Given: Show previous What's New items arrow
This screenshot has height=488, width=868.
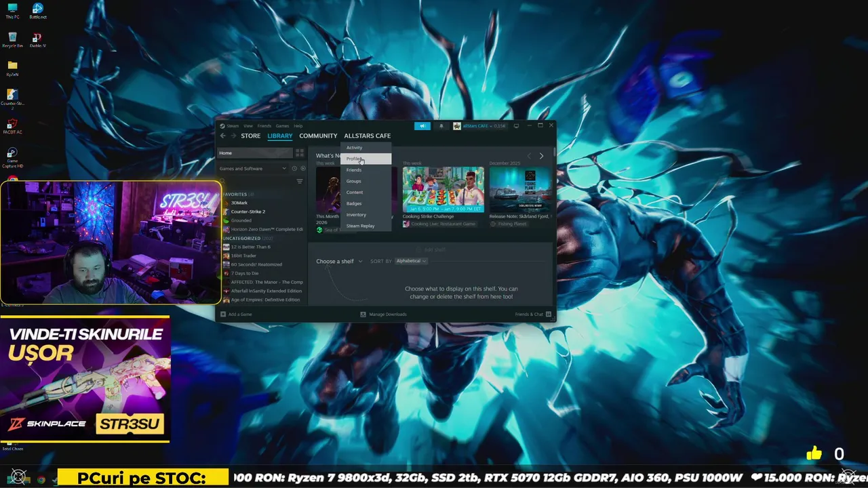Looking at the screenshot, I should pos(529,156).
